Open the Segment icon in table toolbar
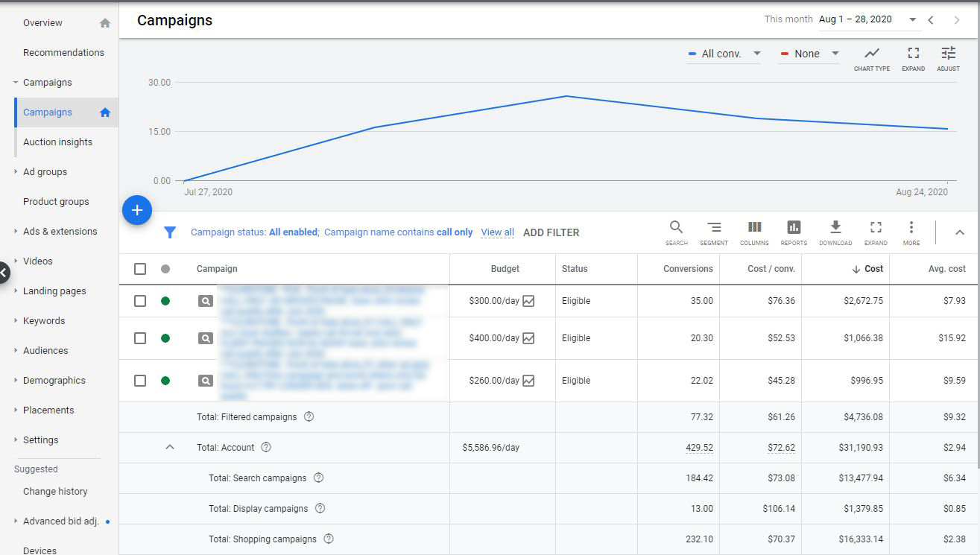980x555 pixels. 714,227
